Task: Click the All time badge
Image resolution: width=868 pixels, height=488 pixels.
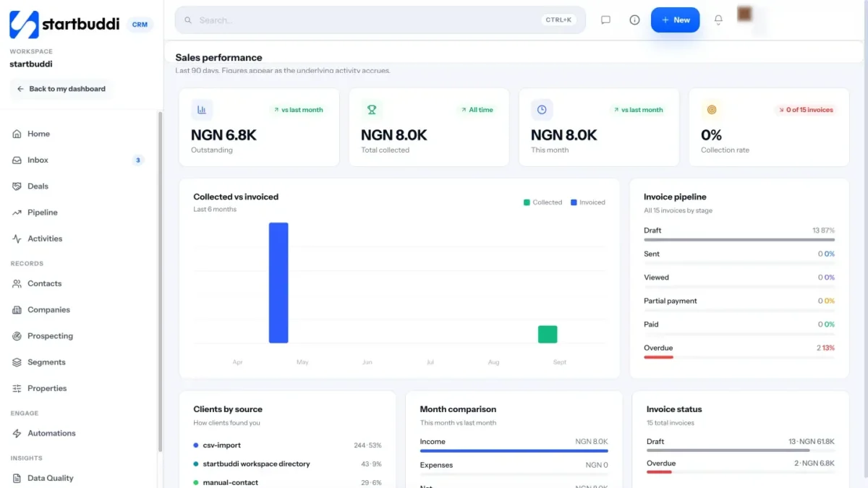Action: click(476, 110)
